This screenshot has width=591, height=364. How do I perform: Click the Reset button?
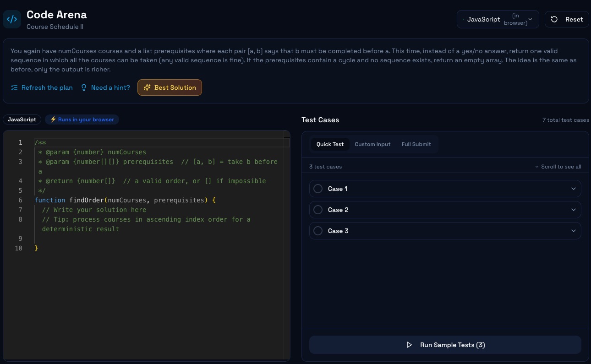tap(567, 19)
